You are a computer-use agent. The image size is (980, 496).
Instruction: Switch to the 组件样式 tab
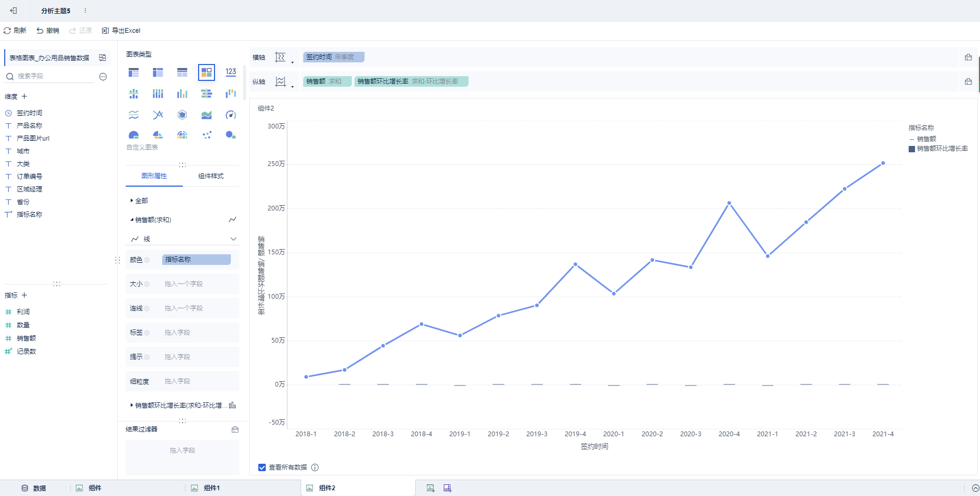[x=211, y=176]
